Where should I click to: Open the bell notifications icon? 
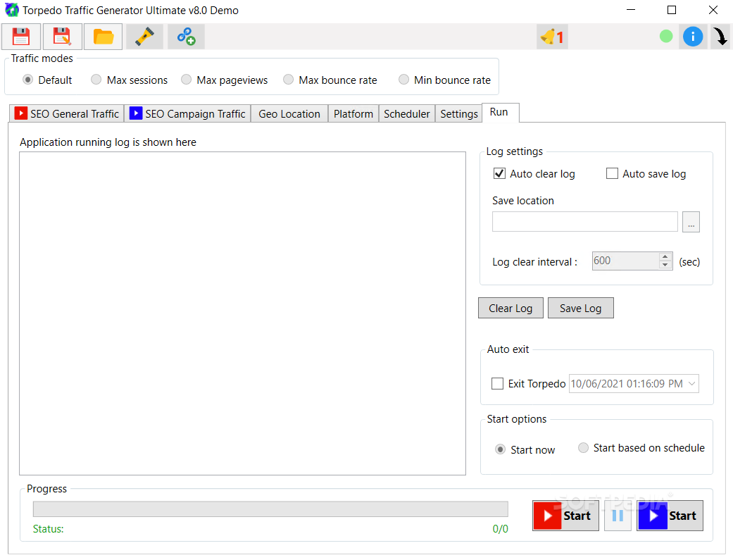point(552,37)
